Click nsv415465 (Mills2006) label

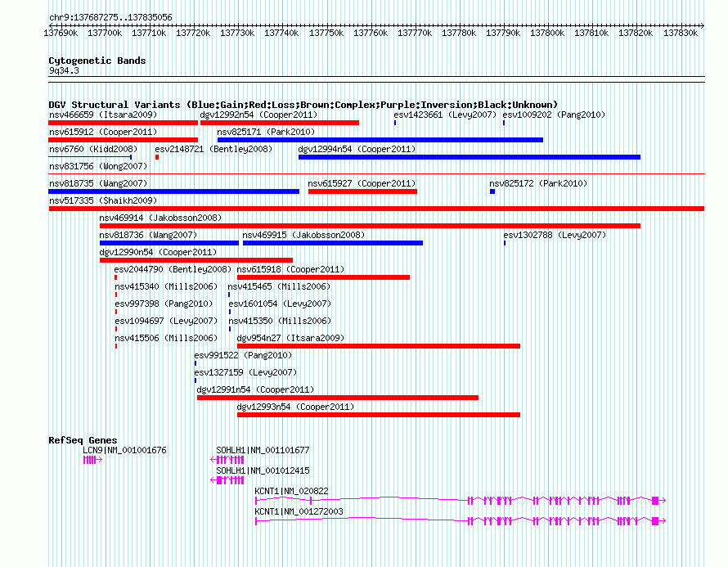(279, 286)
